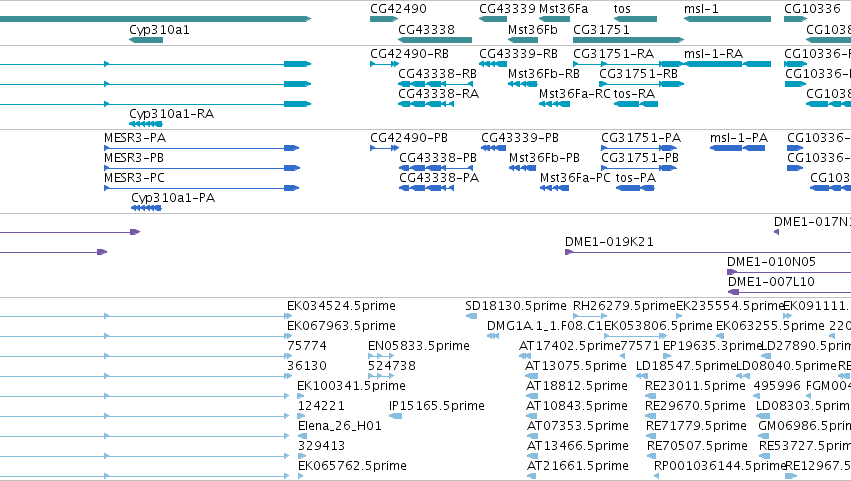Click the RE23011.5prime EST label
The width and height of the screenshot is (851, 481).
(x=695, y=387)
